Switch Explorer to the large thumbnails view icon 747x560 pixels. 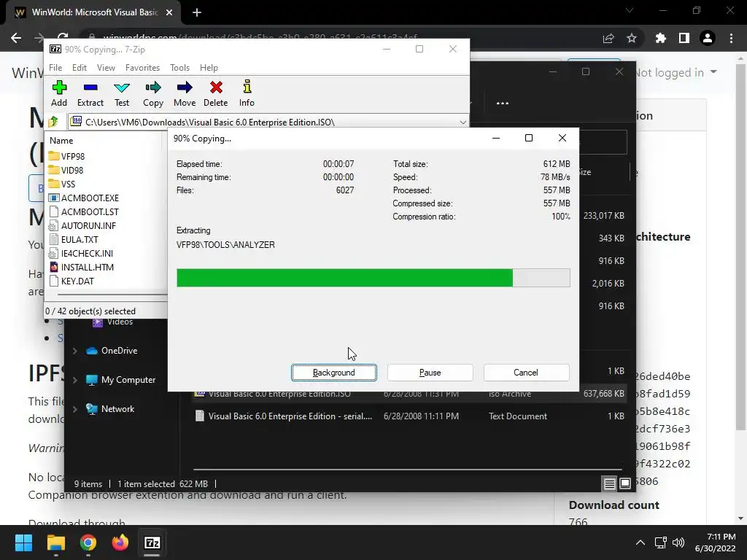tap(625, 484)
